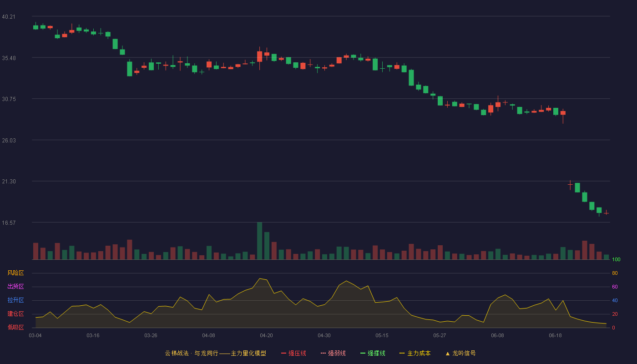Click the blue 40 indicator scale value
The width and height of the screenshot is (637, 364).
(x=615, y=300)
